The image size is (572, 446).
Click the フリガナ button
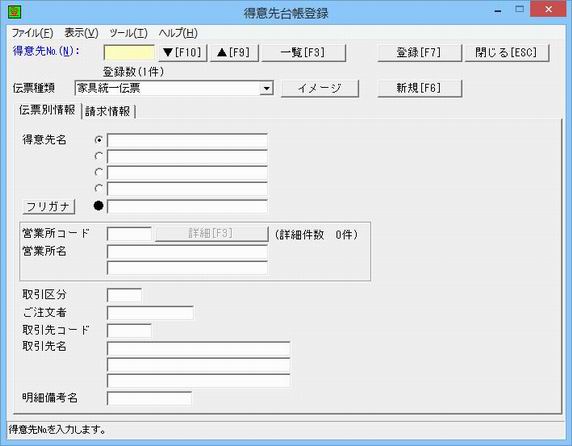(x=49, y=207)
